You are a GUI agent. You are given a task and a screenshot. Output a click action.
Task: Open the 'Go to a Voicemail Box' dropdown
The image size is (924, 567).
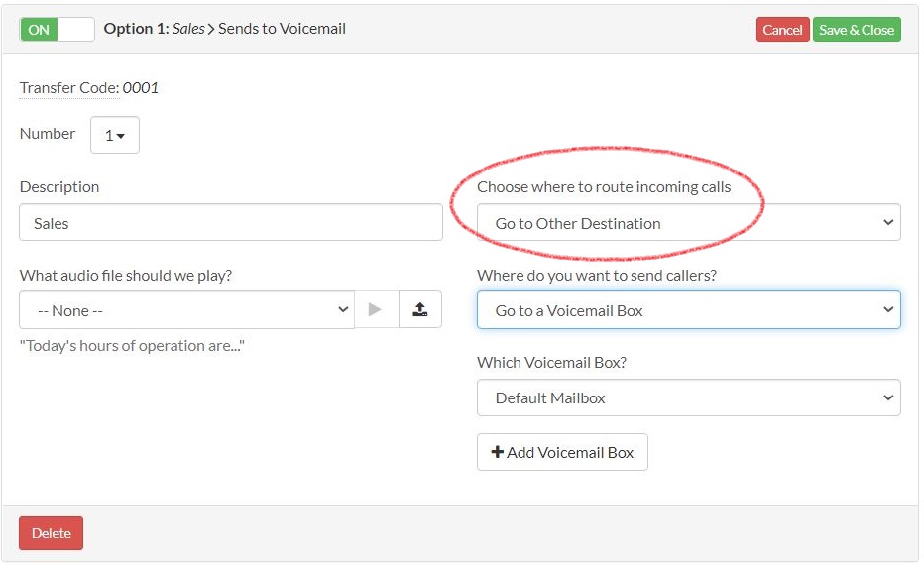tap(688, 310)
